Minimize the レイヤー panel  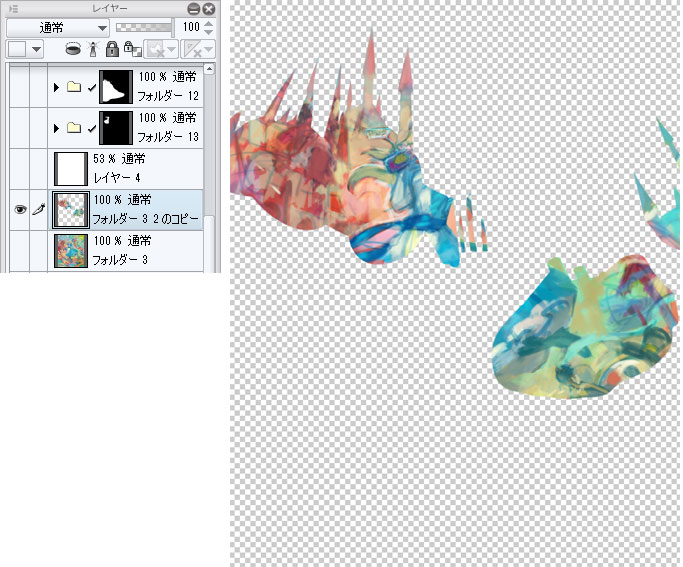pyautogui.click(x=194, y=9)
